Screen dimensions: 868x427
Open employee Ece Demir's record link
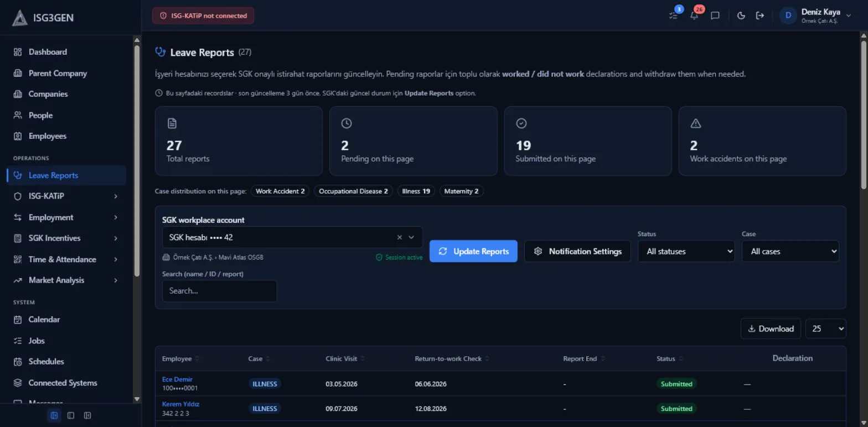click(177, 379)
